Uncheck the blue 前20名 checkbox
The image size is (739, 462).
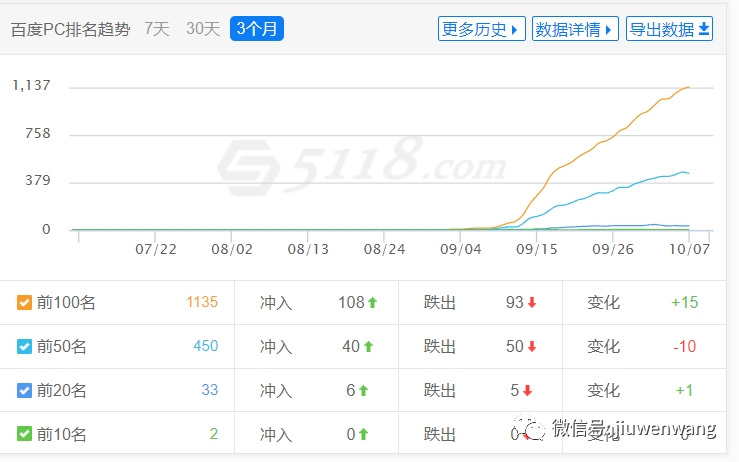pos(24,390)
